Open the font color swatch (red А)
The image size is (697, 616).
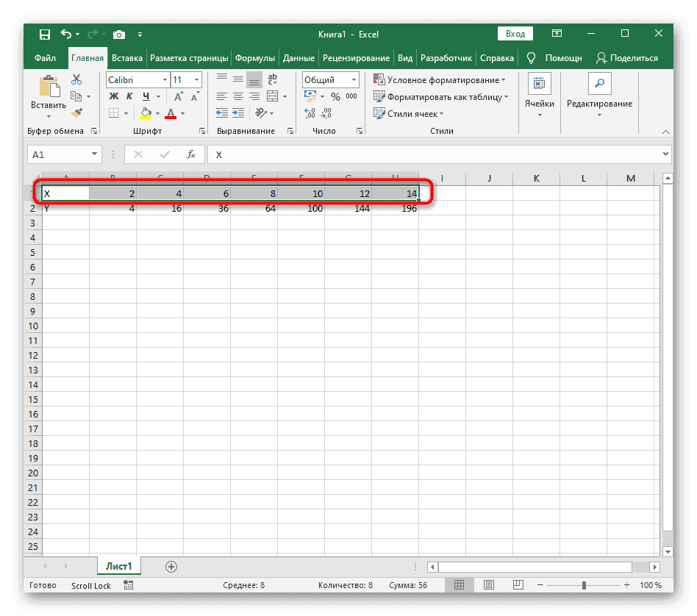[170, 112]
